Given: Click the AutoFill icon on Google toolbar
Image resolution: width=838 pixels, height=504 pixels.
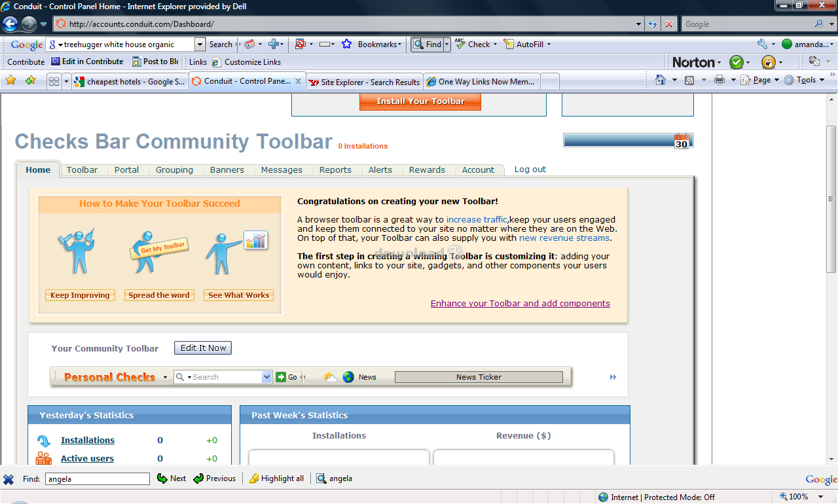Looking at the screenshot, I should 509,45.
